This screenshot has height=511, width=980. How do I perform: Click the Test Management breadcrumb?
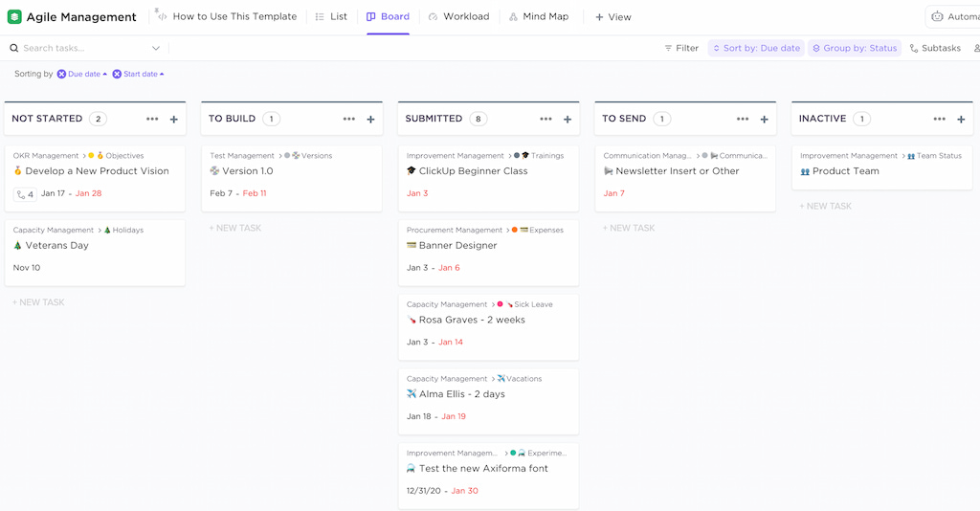pyautogui.click(x=242, y=156)
